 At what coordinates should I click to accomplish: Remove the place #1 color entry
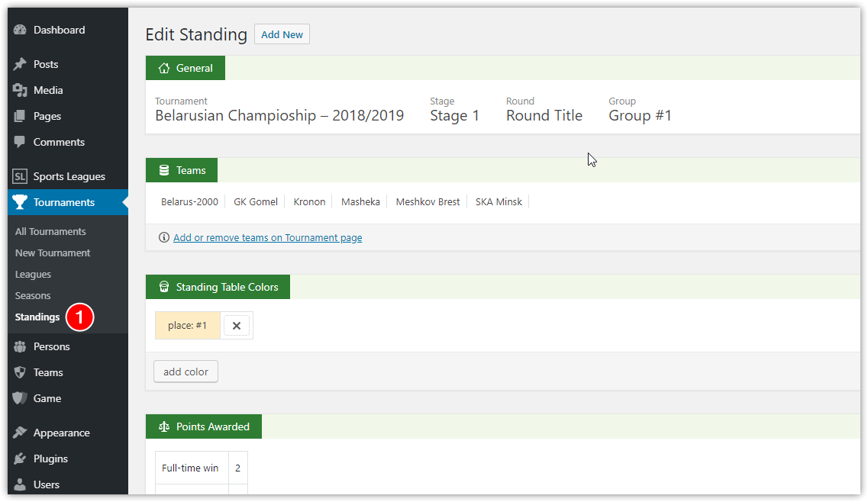point(237,326)
